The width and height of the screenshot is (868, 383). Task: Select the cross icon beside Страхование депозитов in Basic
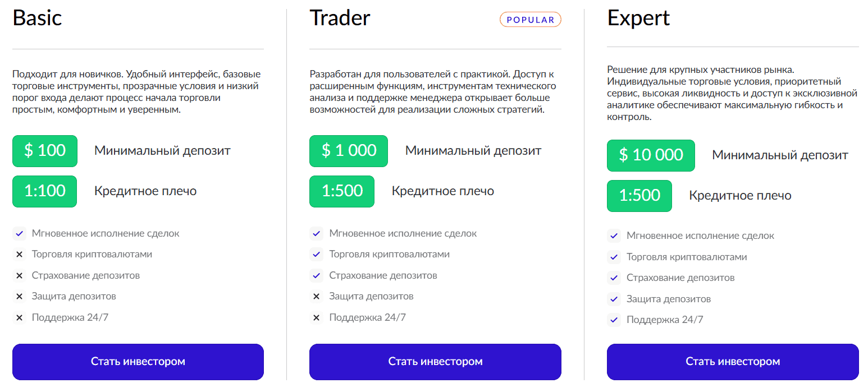tap(20, 275)
